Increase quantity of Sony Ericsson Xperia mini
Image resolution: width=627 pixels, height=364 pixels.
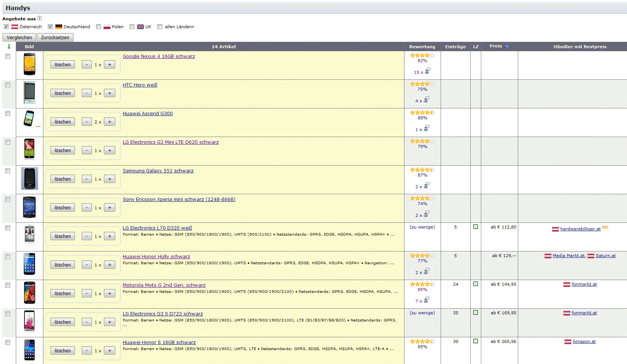point(110,207)
